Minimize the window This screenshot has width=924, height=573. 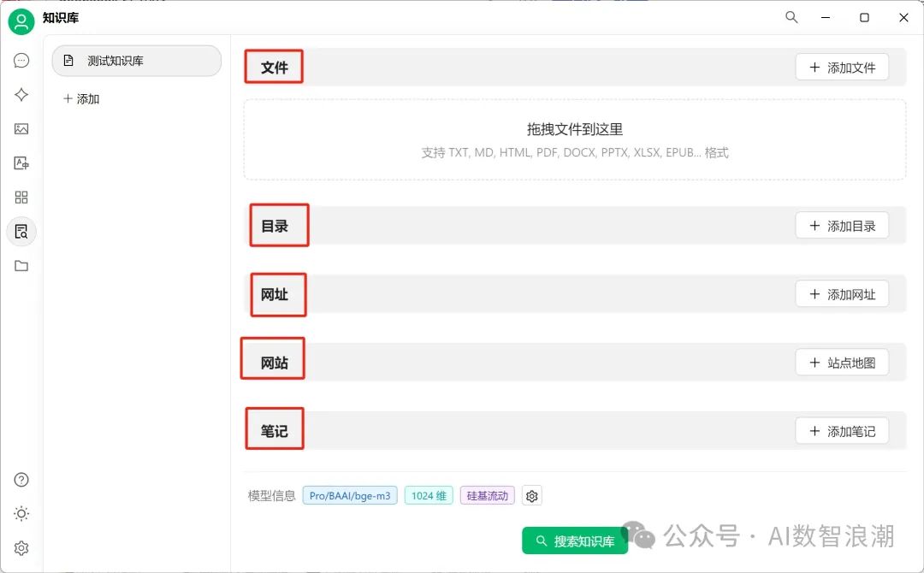click(x=826, y=18)
